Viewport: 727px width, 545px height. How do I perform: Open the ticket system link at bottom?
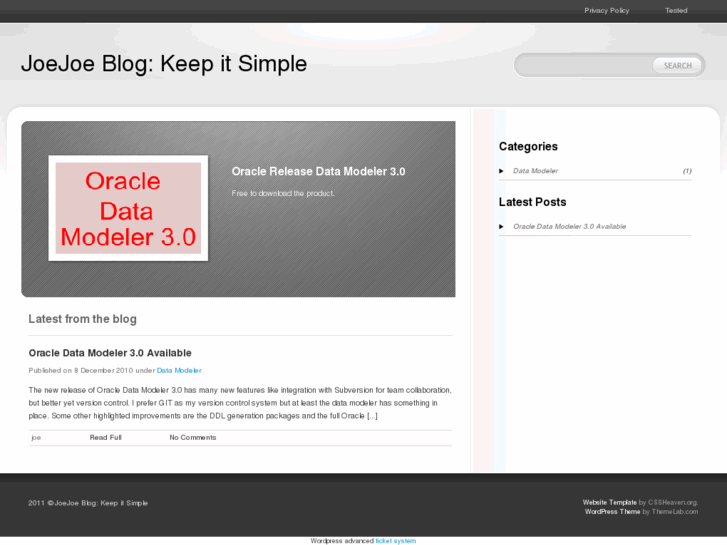tap(395, 541)
